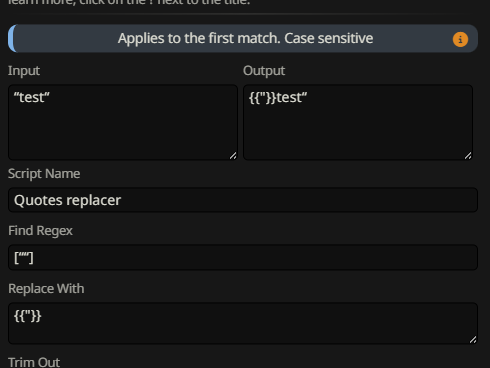Edit the Find Regex field
This screenshot has height=368, width=490.
243,257
